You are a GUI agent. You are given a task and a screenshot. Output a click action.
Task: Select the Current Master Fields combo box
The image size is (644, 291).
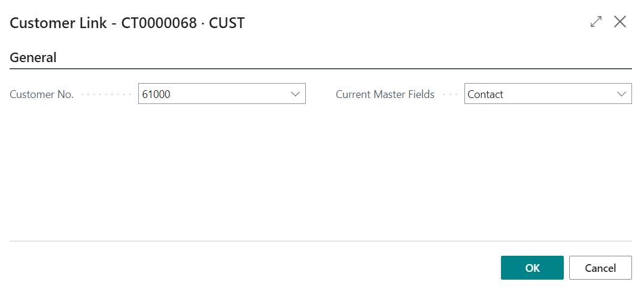548,93
